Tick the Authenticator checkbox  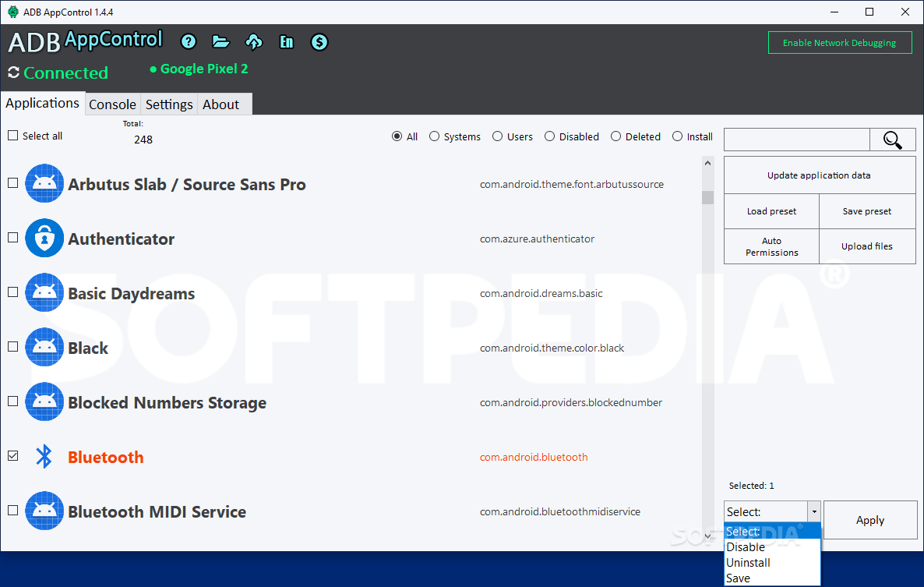(x=13, y=238)
